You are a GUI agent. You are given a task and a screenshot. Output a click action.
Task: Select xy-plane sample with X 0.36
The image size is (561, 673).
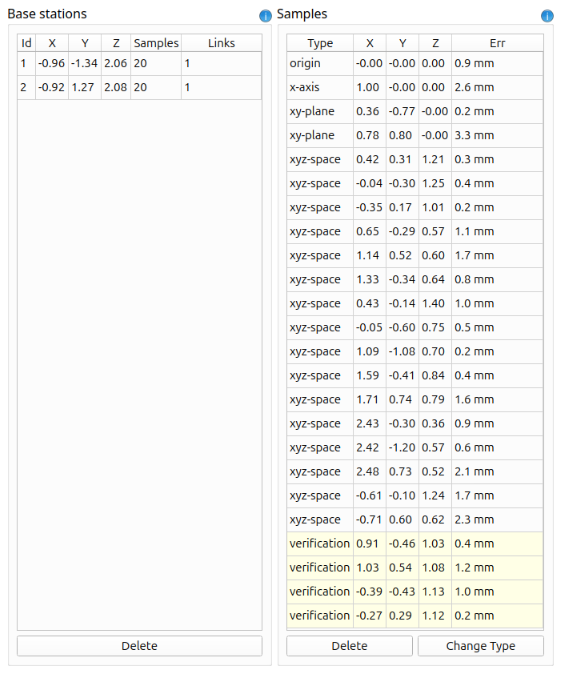415,112
